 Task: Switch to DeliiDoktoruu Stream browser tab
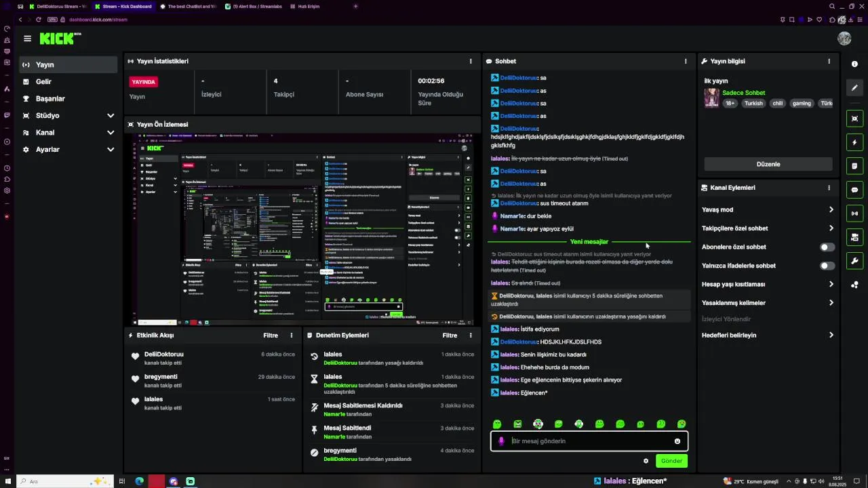[x=58, y=6]
